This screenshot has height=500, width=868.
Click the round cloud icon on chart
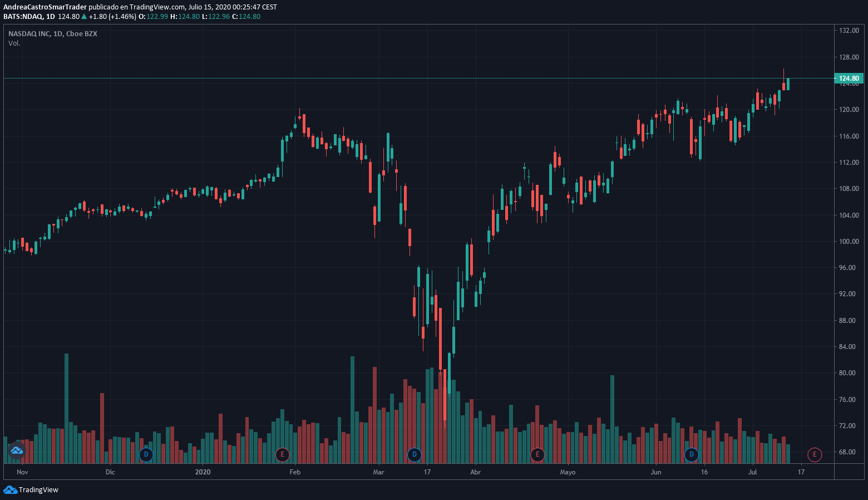[16, 450]
